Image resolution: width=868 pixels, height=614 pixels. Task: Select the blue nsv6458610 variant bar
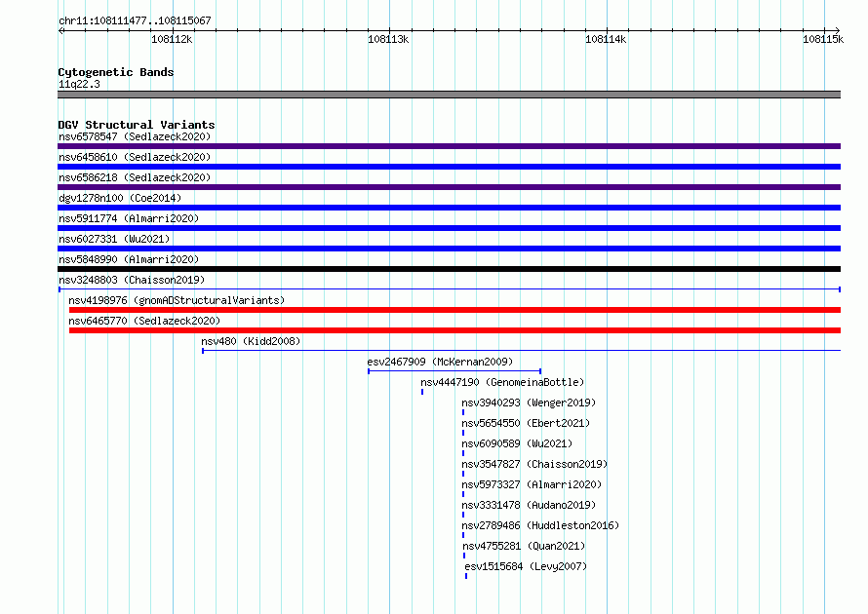coord(449,167)
